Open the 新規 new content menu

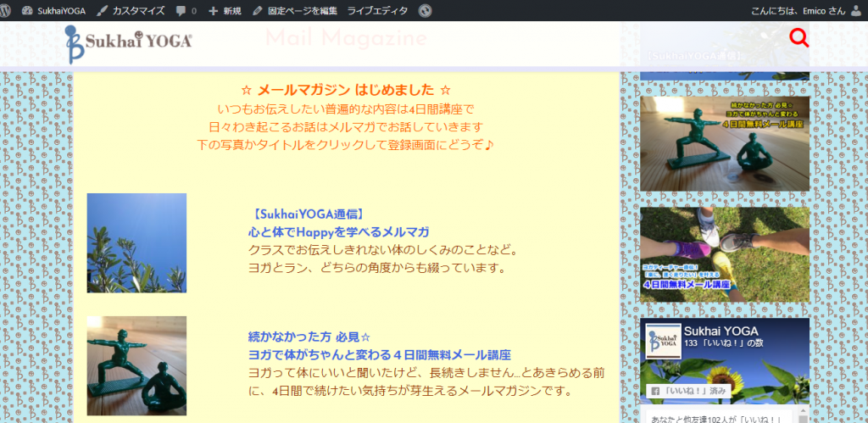(x=225, y=10)
